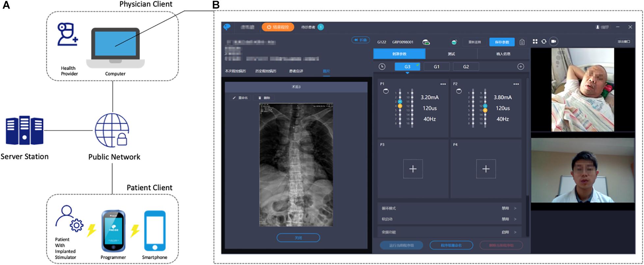Click the 120us pulse width in P1
The height and width of the screenshot is (265, 644).
point(430,108)
